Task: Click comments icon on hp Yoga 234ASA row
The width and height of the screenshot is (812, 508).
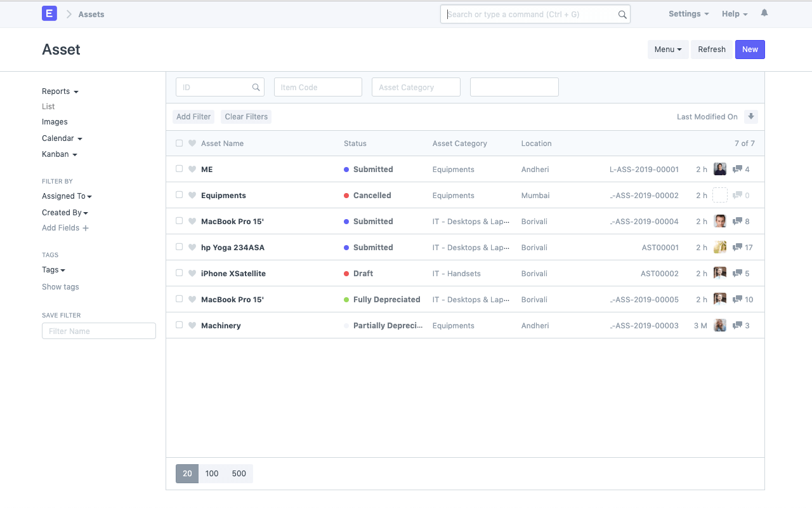Action: click(x=737, y=248)
